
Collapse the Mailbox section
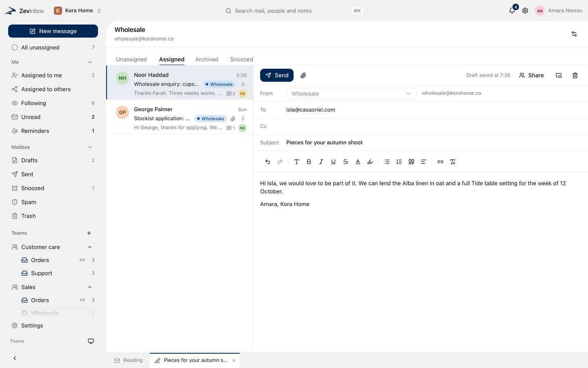90,147
